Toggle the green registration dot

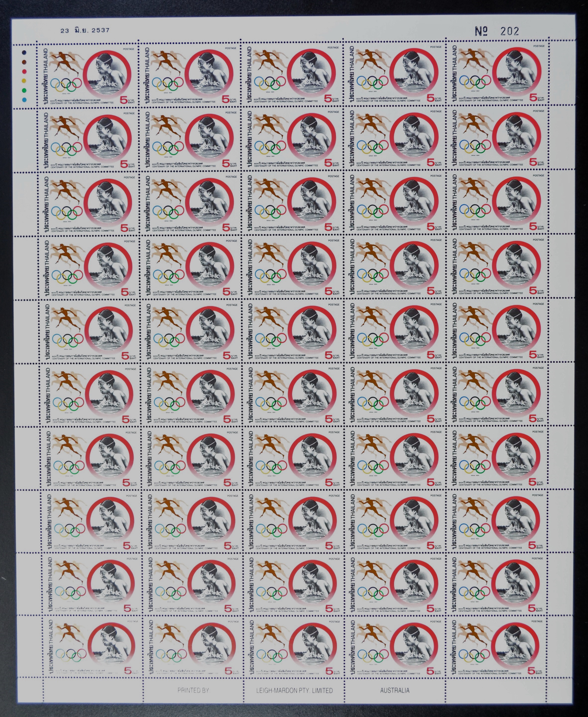pos(24,90)
